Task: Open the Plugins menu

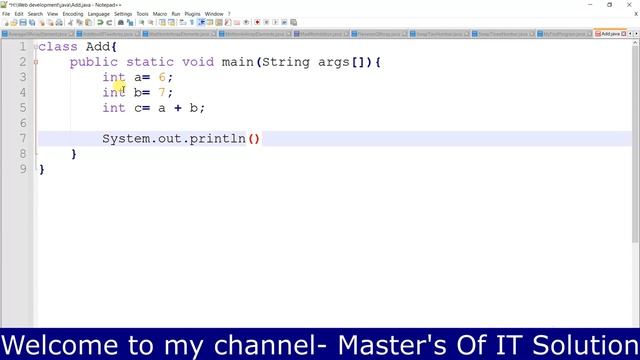Action: (192, 14)
